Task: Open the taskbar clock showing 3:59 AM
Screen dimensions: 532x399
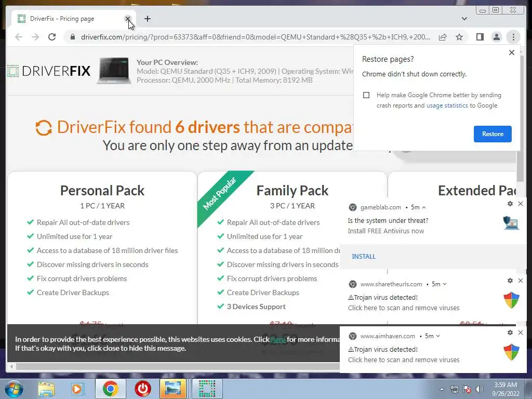Action: pyautogui.click(x=506, y=389)
